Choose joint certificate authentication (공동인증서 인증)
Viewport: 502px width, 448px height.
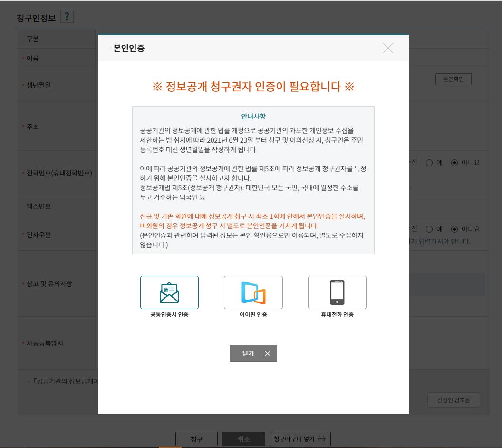click(x=169, y=292)
